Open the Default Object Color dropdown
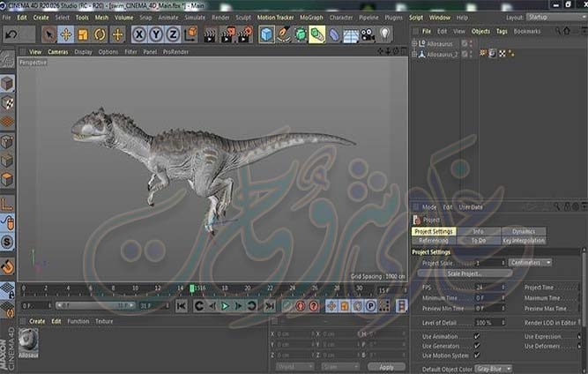 (494, 369)
